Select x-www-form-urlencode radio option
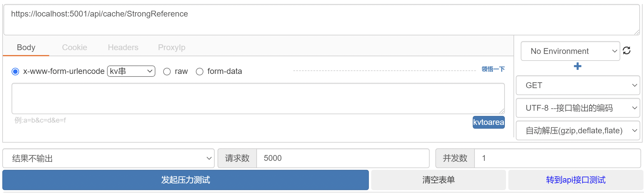 pyautogui.click(x=15, y=72)
